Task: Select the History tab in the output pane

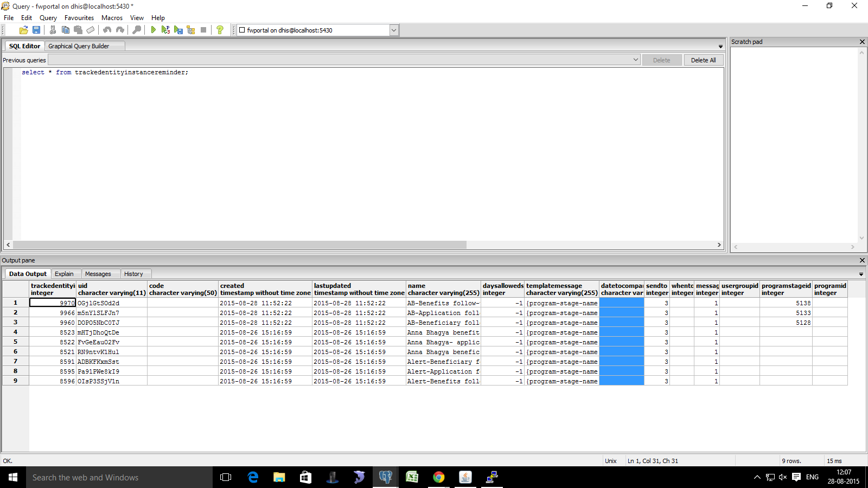Action: tap(133, 274)
